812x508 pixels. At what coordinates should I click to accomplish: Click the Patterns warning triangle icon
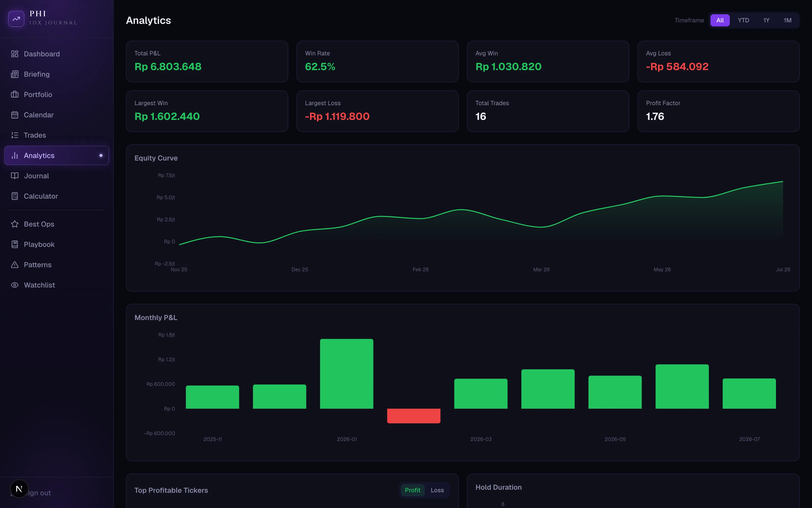[14, 265]
